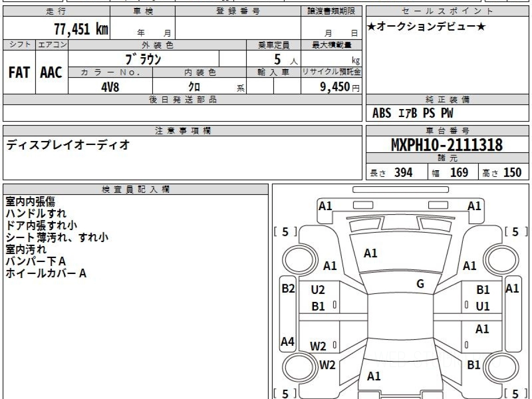This screenshot has width=532, height=399.
Task: Click the カラーNo. label
Action: [x=110, y=72]
